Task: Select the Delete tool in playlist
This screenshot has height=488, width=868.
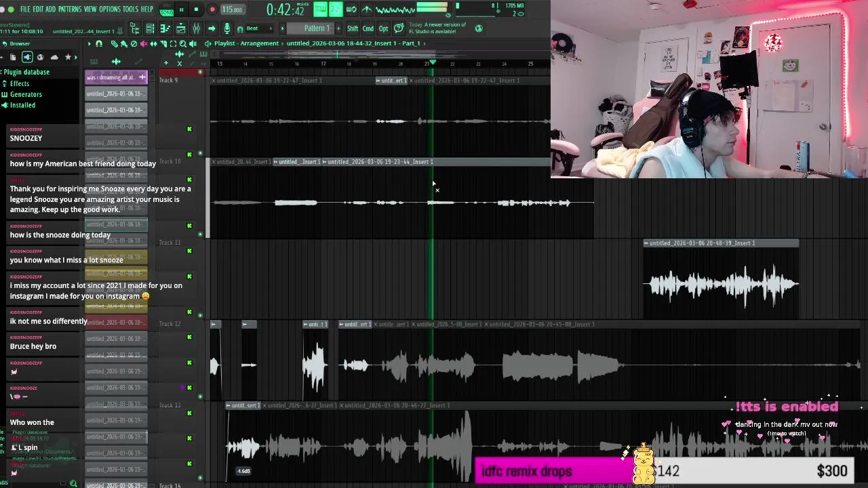Action: pyautogui.click(x=134, y=43)
